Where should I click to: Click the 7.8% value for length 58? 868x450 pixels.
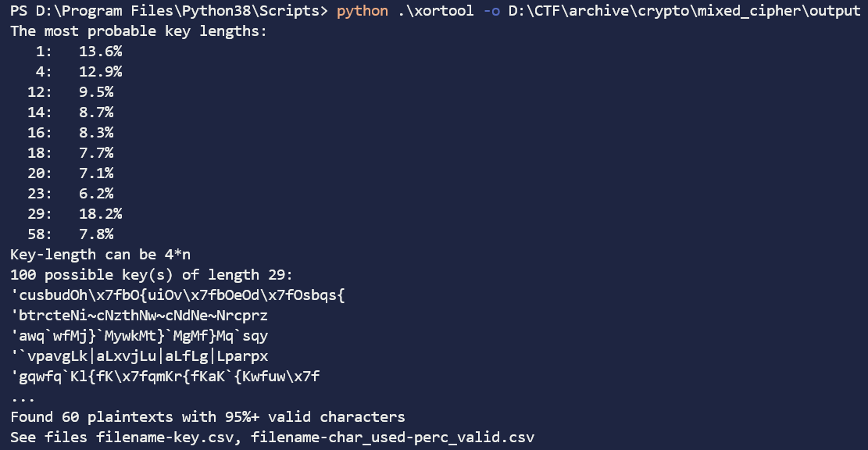(x=96, y=234)
